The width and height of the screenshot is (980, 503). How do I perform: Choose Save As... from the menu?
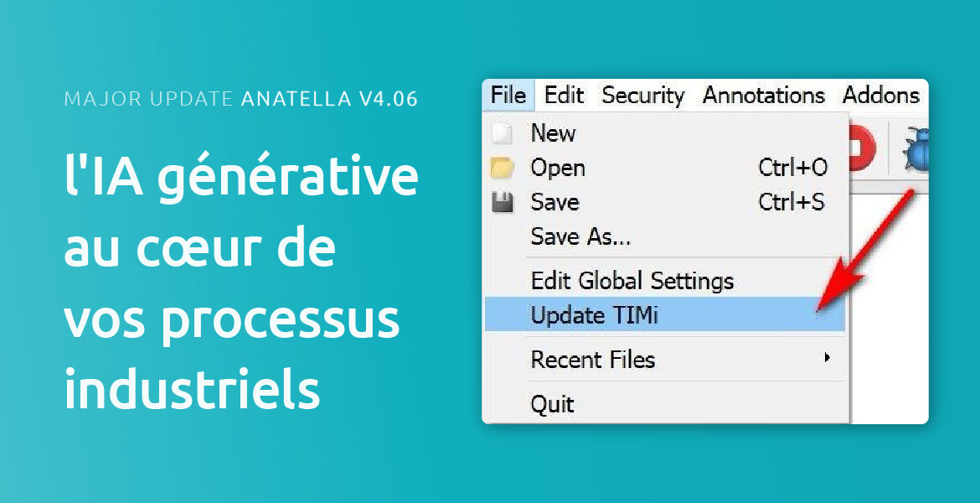[x=580, y=237]
